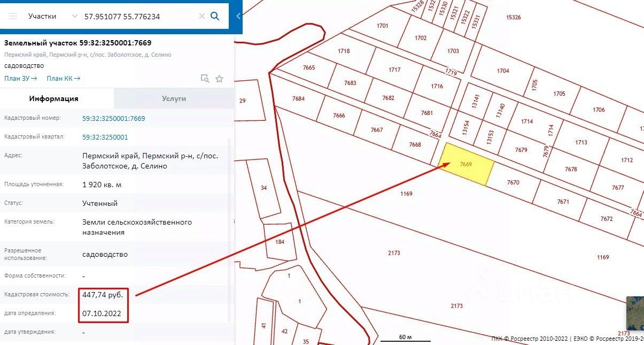The width and height of the screenshot is (644, 345).
Task: Click parcel 7671 on the map
Action: pyautogui.click(x=563, y=202)
